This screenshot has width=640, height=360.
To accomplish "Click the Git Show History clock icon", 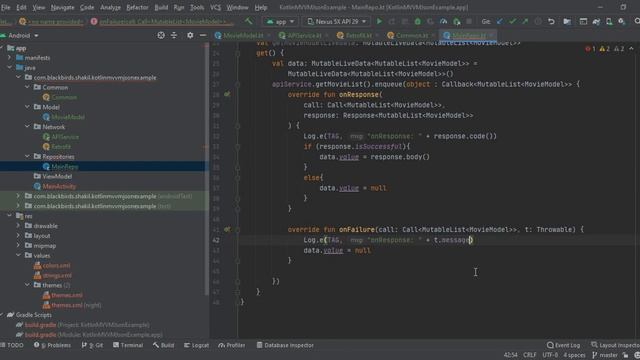I will point(538,21).
